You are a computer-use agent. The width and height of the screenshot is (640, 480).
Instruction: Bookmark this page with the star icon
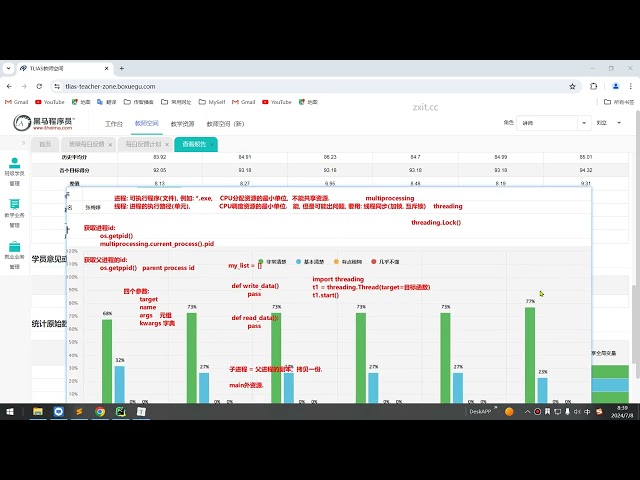point(572,87)
